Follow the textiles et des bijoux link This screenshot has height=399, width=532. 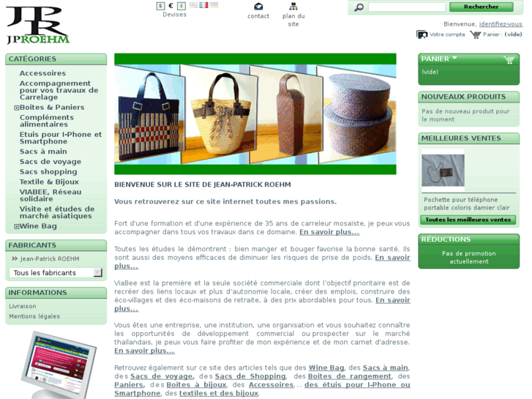(x=219, y=393)
